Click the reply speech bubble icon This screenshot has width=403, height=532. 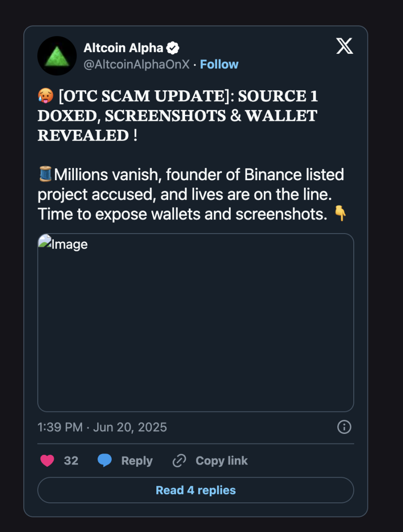pos(105,460)
